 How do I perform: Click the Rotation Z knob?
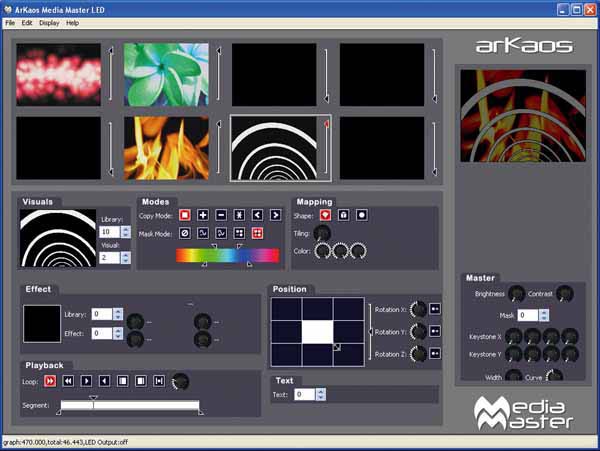pos(418,354)
